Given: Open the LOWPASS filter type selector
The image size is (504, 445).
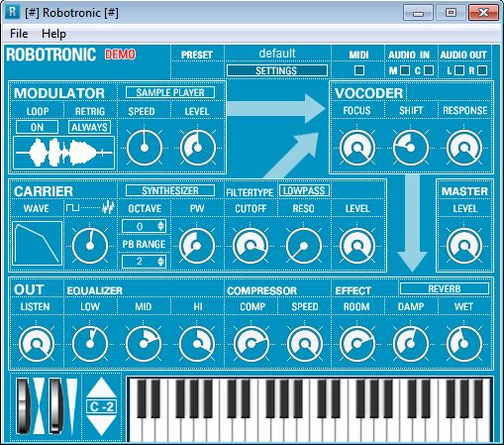Looking at the screenshot, I should 304,190.
